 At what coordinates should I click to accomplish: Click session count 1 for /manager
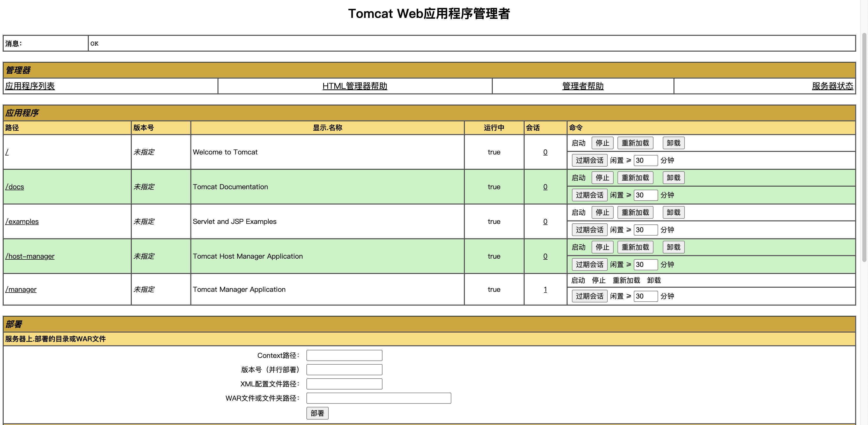[x=545, y=289]
